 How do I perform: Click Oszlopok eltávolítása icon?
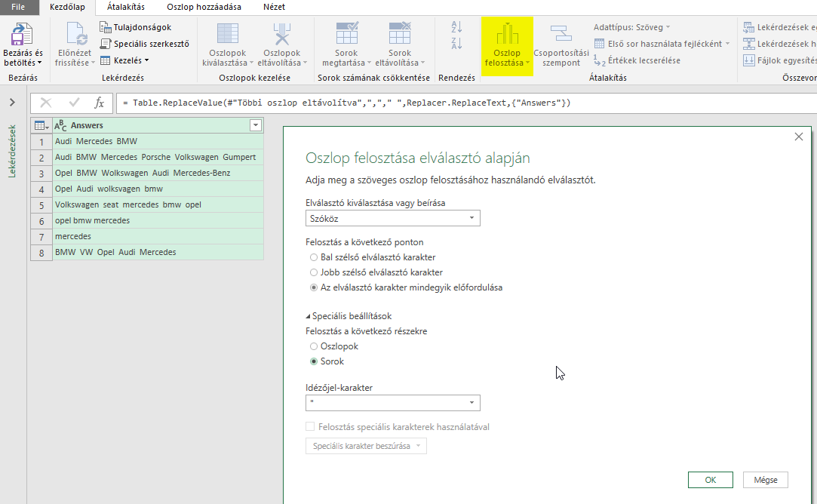282,35
